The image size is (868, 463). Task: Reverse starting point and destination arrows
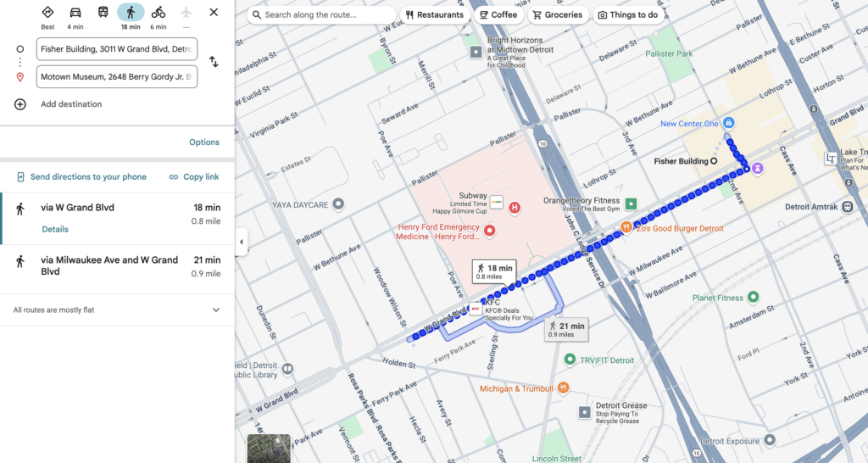click(x=214, y=62)
